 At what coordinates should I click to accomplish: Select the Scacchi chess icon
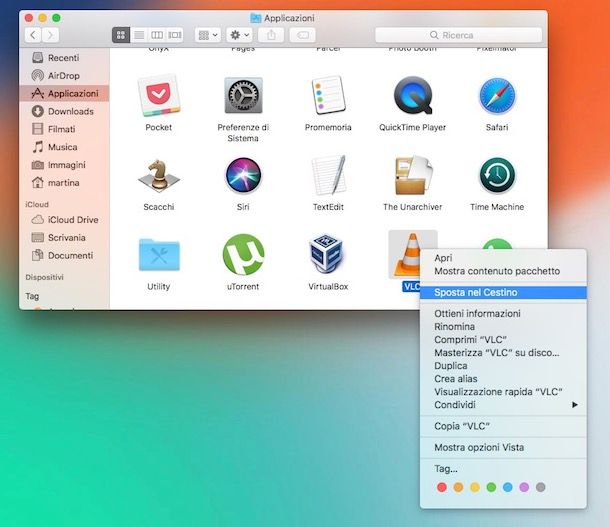[x=159, y=175]
